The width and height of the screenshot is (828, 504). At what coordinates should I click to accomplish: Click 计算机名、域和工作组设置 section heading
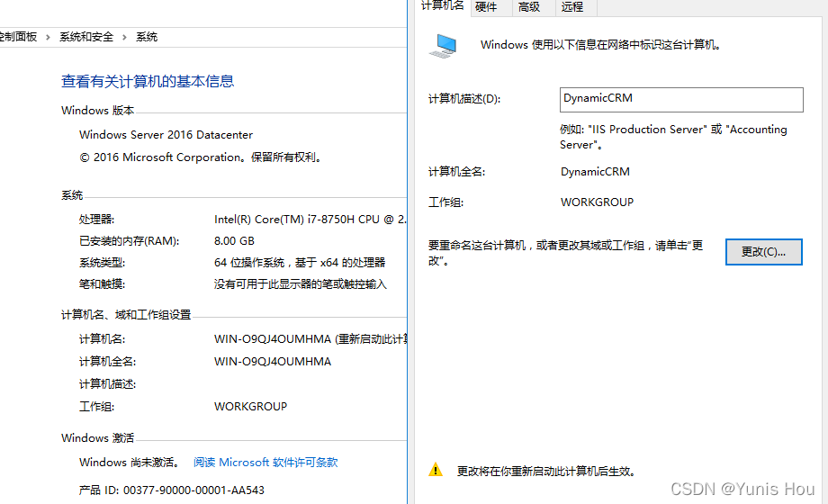pyautogui.click(x=126, y=315)
